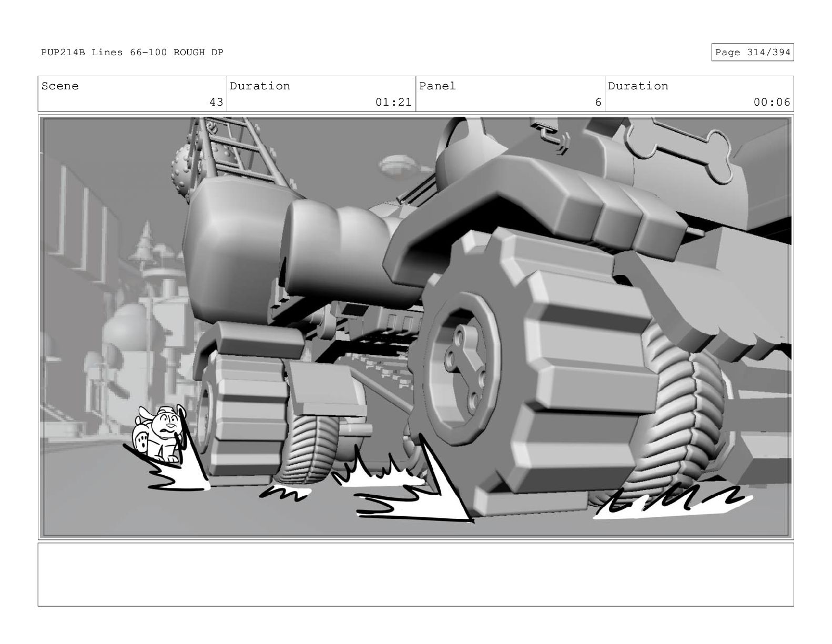Click the 'Page 314/394' page indicator
The width and height of the screenshot is (832, 644).
tap(752, 53)
